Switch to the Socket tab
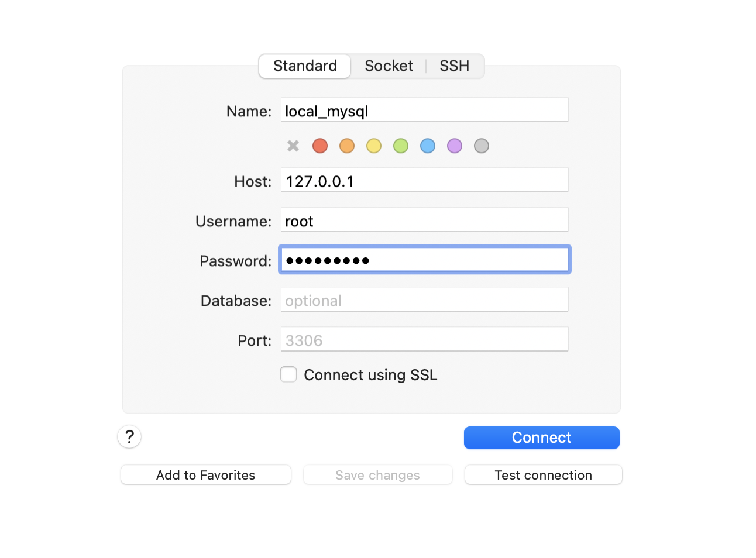This screenshot has height=558, width=756. coord(389,66)
